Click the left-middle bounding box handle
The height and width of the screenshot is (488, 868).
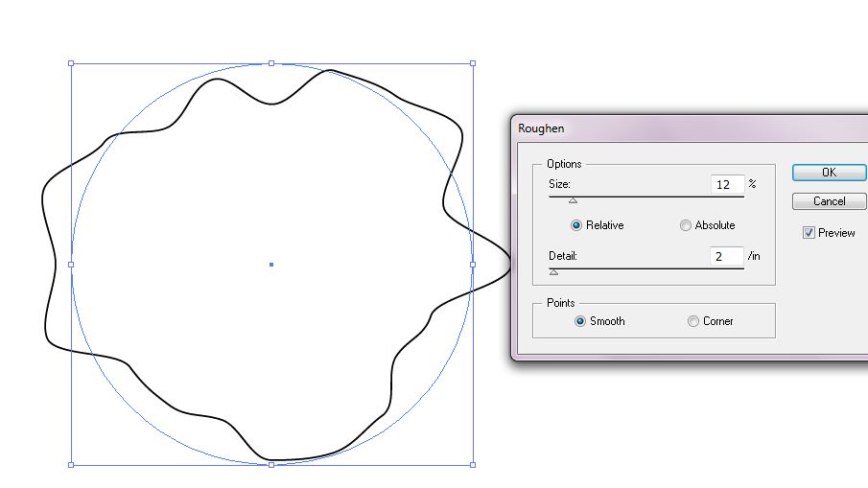point(71,265)
